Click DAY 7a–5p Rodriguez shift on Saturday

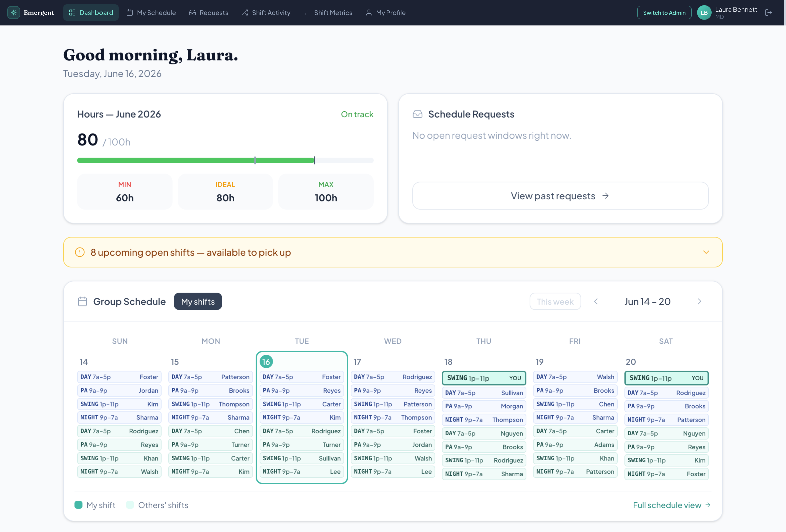coord(666,392)
